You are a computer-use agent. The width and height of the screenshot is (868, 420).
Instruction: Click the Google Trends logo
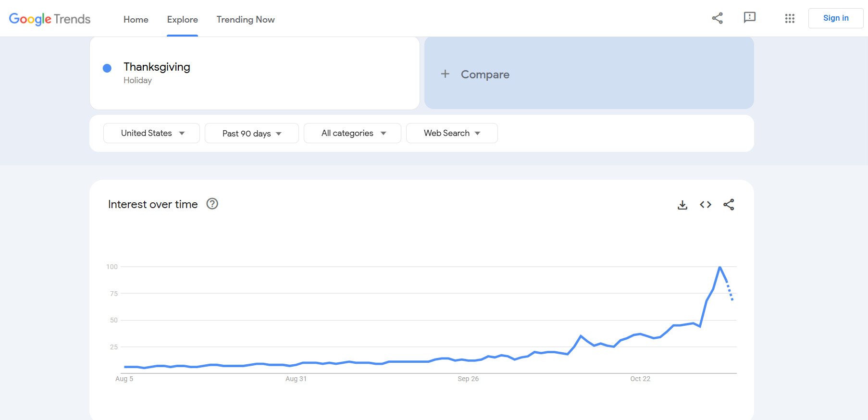(x=50, y=19)
